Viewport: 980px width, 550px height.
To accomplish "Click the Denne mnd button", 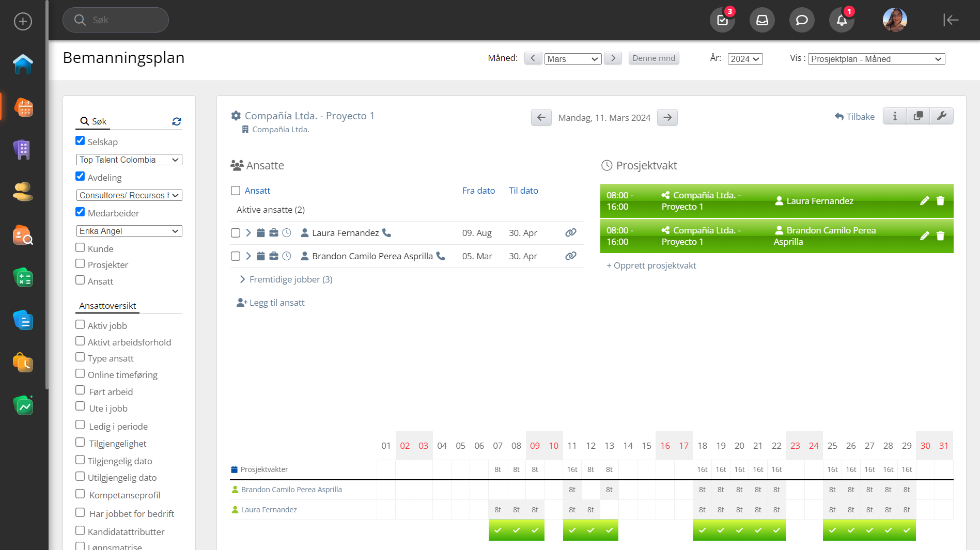I will pyautogui.click(x=654, y=58).
